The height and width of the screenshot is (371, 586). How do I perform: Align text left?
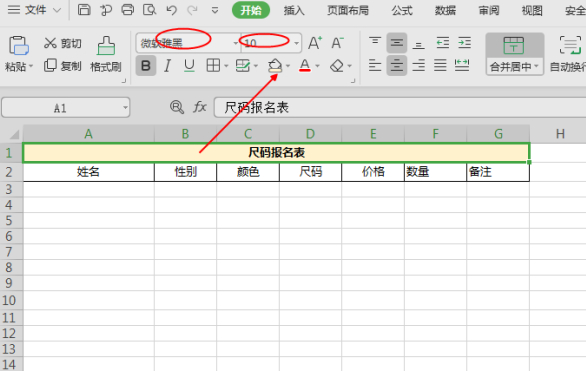(x=375, y=66)
